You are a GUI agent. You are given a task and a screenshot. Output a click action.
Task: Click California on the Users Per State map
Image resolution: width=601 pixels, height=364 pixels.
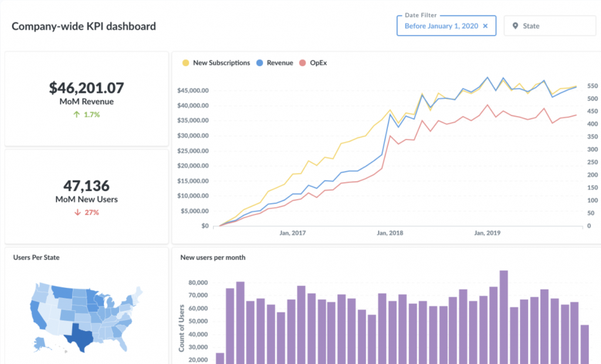[38, 316]
